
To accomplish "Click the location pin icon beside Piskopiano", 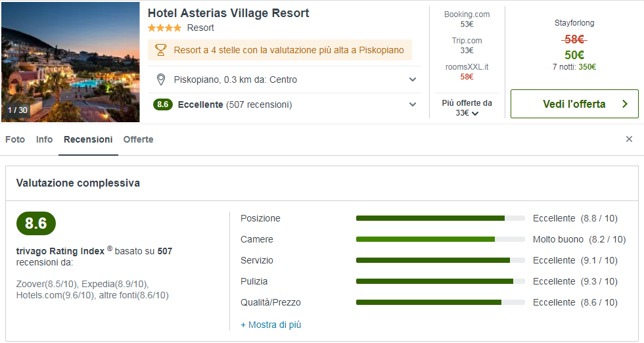I will [x=160, y=80].
